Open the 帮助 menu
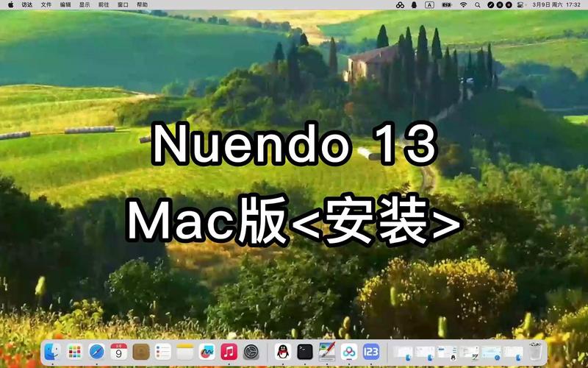This screenshot has width=588, height=368. [142, 5]
